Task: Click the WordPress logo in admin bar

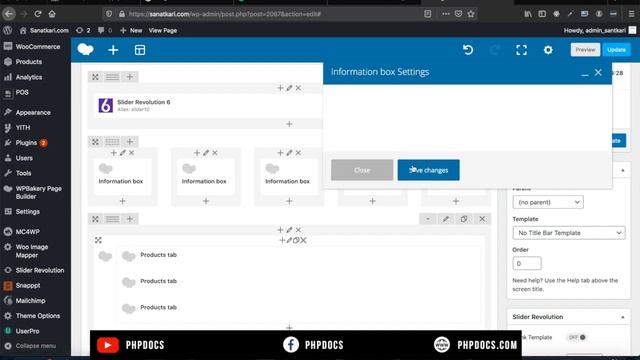Action: (x=7, y=30)
